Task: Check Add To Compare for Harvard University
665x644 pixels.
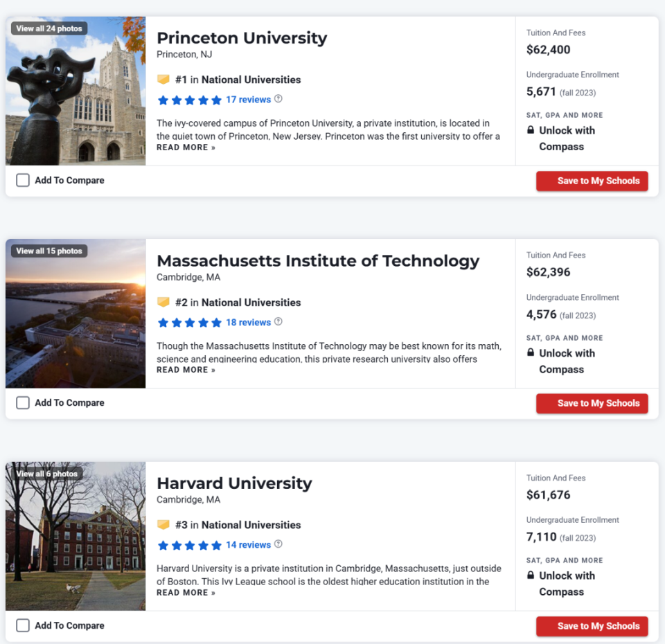Action: (x=23, y=625)
